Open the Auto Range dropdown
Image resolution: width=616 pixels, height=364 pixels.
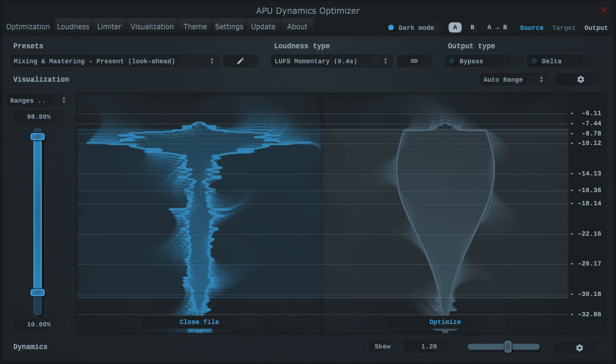pyautogui.click(x=513, y=79)
